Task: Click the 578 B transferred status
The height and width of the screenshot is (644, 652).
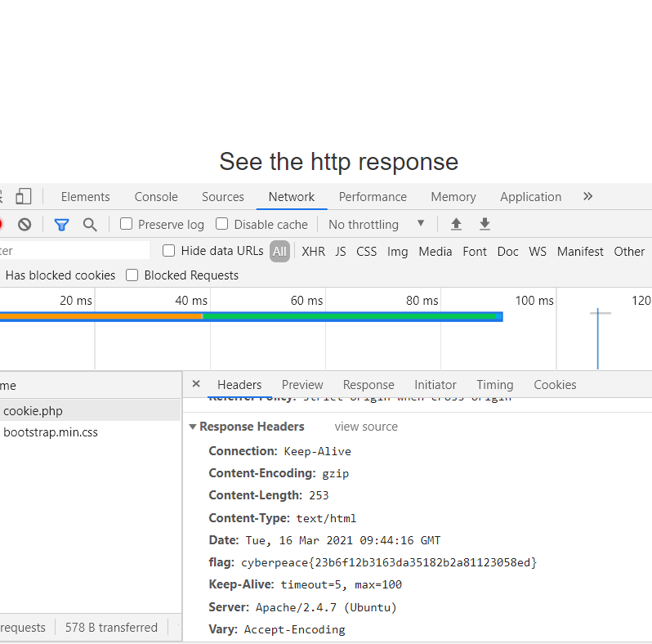Action: pyautogui.click(x=111, y=628)
